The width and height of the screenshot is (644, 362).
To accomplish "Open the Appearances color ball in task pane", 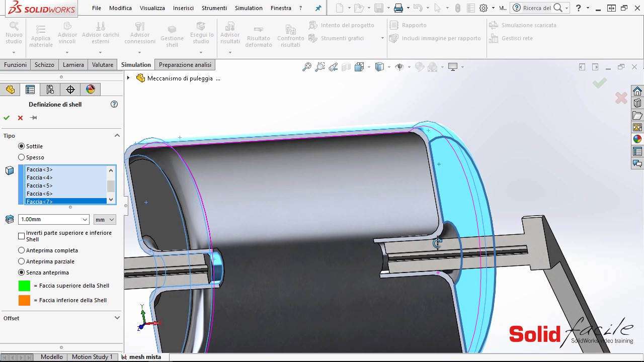I will coord(637,139).
